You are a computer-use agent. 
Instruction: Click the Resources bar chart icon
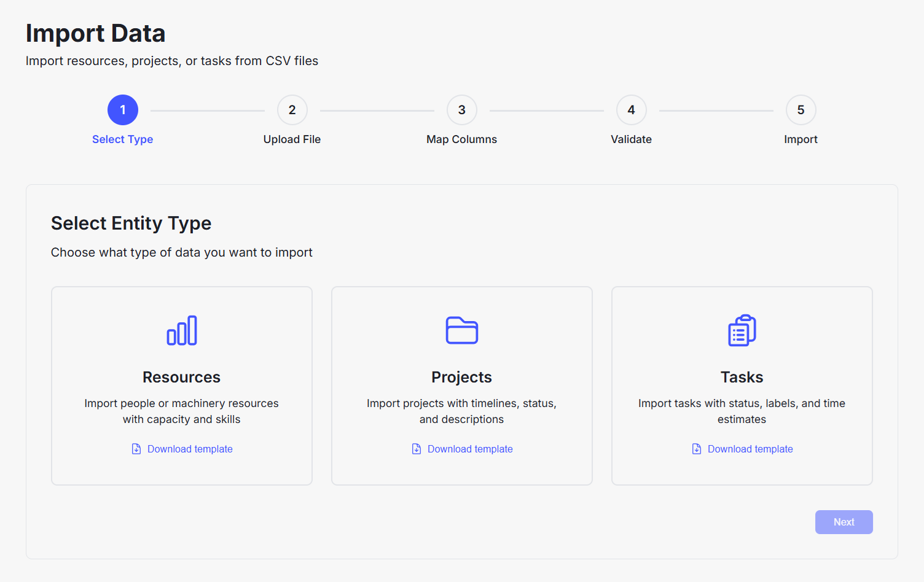coord(181,330)
